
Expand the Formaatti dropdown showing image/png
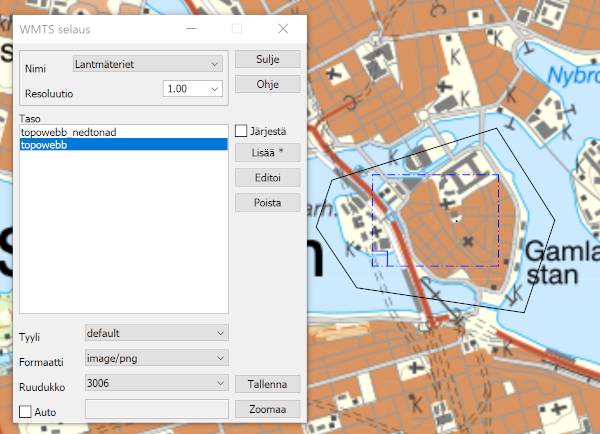156,357
